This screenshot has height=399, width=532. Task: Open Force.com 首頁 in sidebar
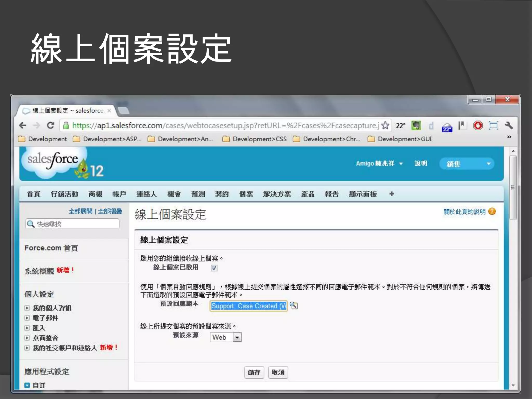pos(51,248)
